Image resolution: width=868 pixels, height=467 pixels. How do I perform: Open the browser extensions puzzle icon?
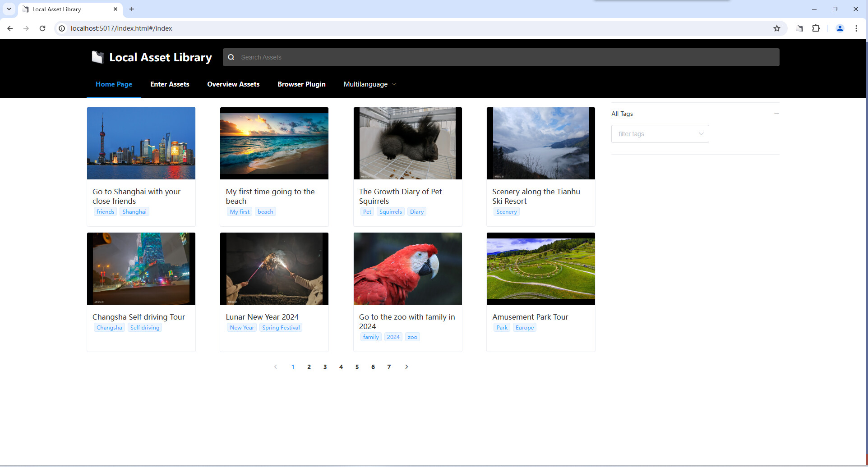(x=816, y=28)
